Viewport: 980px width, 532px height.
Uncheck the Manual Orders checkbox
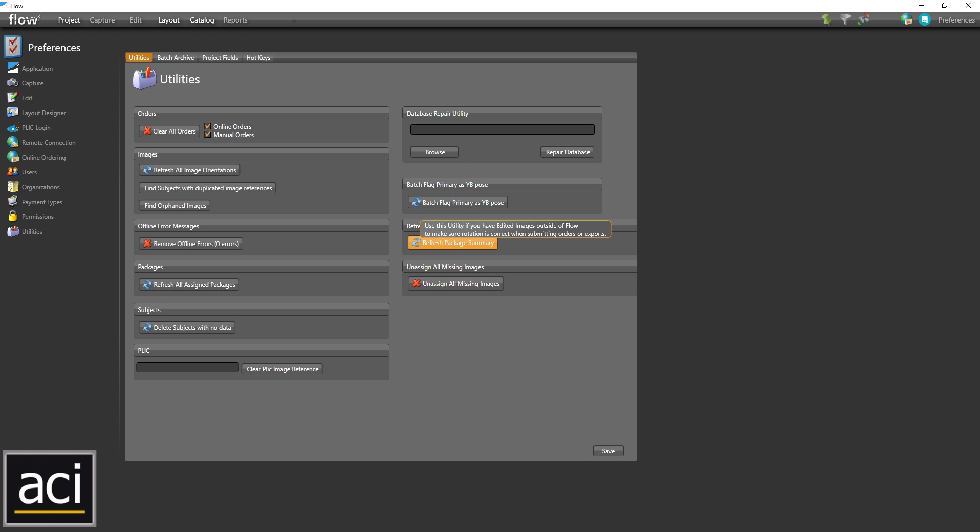[x=208, y=135]
